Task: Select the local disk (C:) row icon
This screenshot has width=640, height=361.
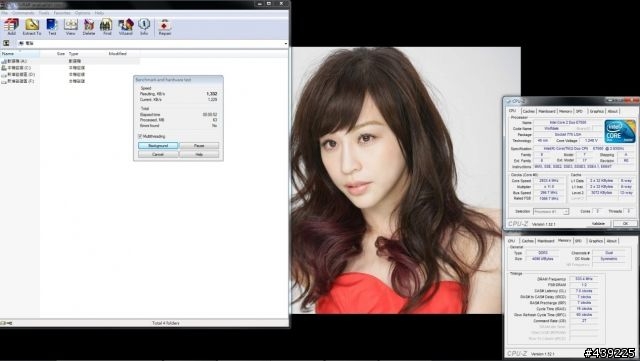Action: pos(4,68)
